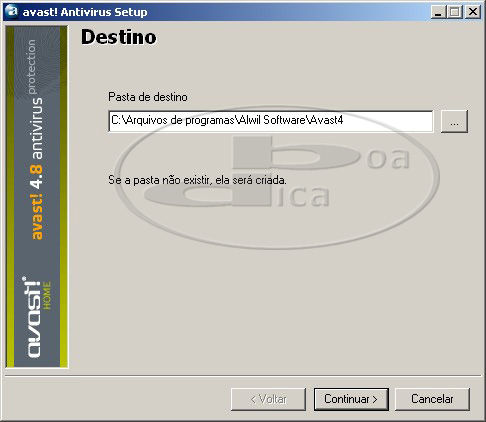The height and width of the screenshot is (422, 486).
Task: Go back using the Voltar button
Action: (268, 399)
